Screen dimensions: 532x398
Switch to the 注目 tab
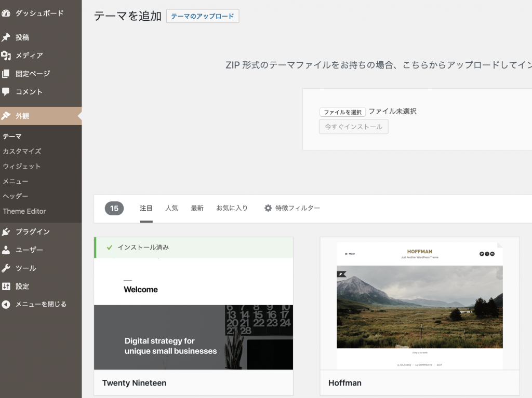pos(146,208)
